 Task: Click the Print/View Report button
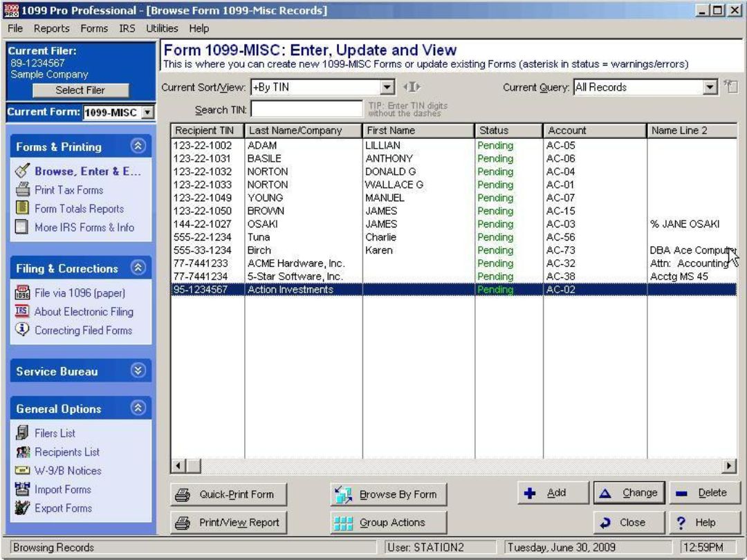(x=229, y=523)
